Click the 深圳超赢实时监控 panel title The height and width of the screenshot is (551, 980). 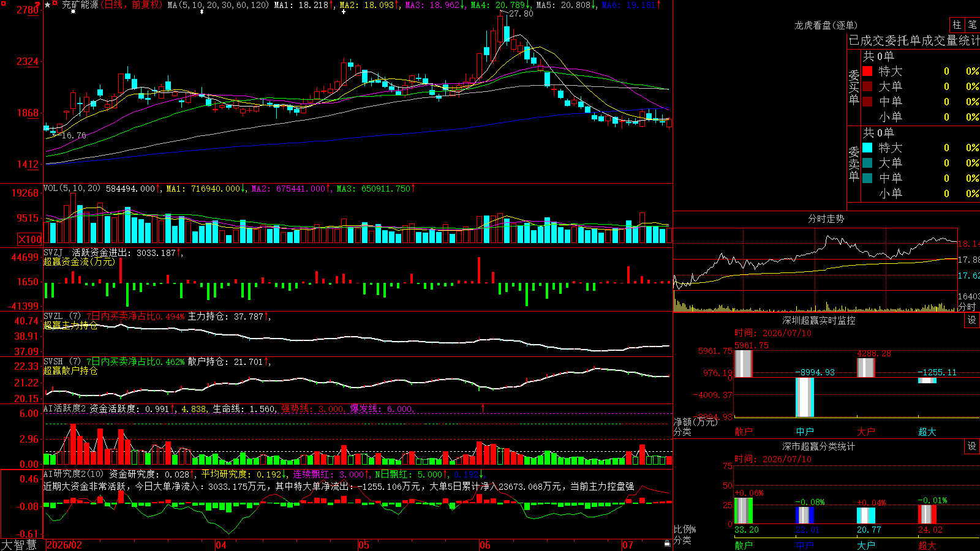[x=819, y=320]
